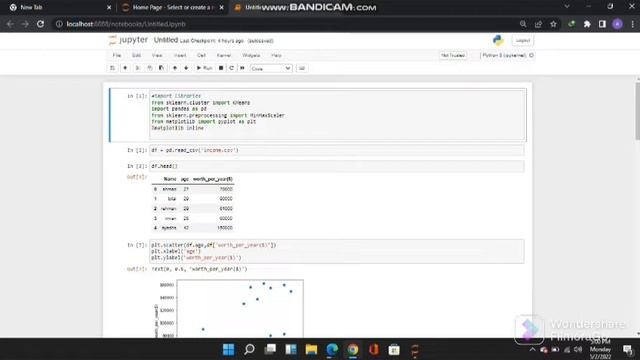
Task: Copy selected cells in the Jupyter toolbar
Action: point(150,68)
